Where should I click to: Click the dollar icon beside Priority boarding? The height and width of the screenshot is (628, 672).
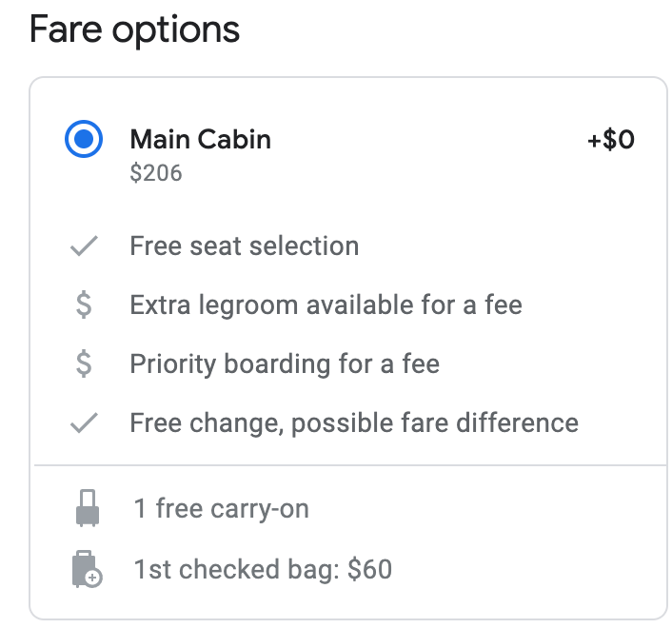point(84,363)
